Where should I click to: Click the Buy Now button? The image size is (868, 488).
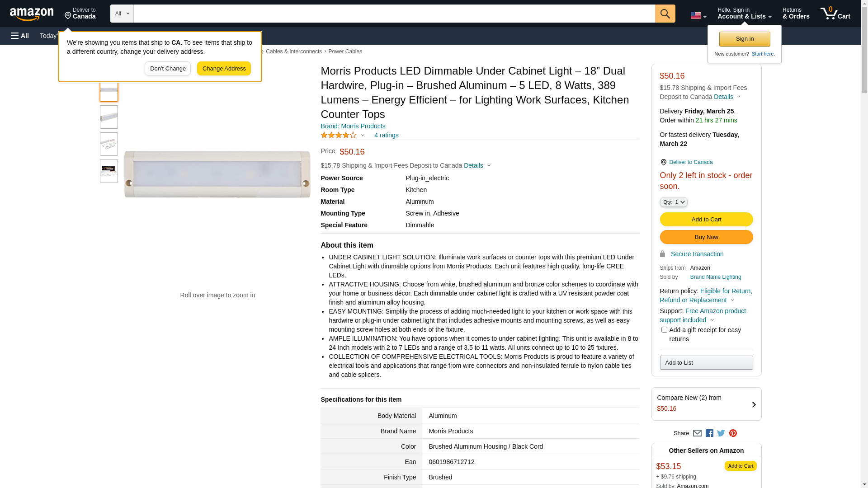pos(706,237)
